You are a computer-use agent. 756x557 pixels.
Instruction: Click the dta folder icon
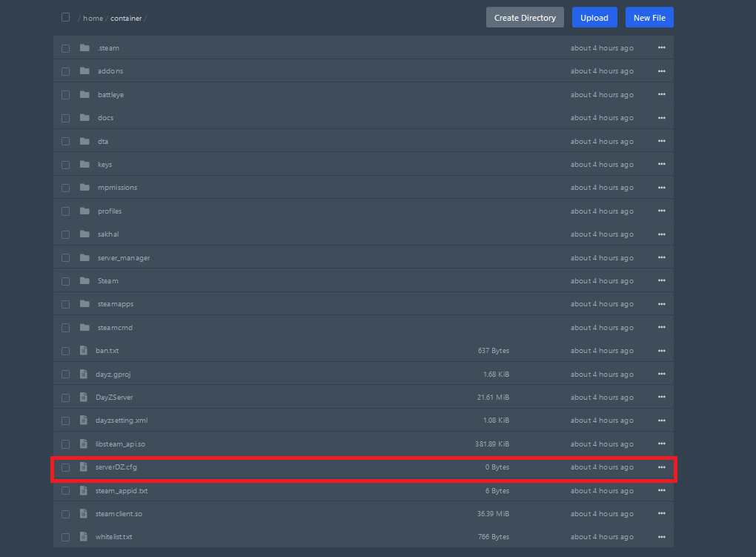click(84, 141)
